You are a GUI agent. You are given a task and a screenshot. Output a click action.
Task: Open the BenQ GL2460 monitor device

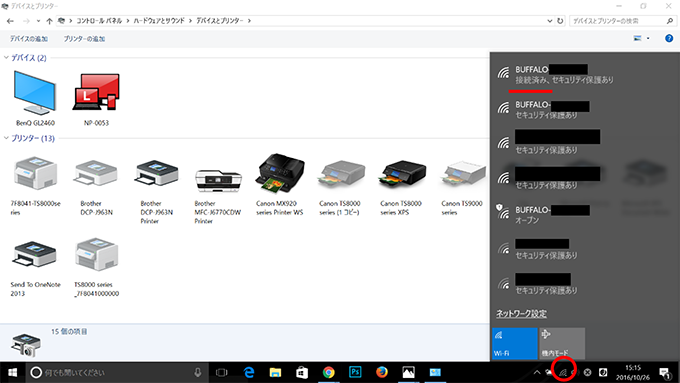point(35,99)
